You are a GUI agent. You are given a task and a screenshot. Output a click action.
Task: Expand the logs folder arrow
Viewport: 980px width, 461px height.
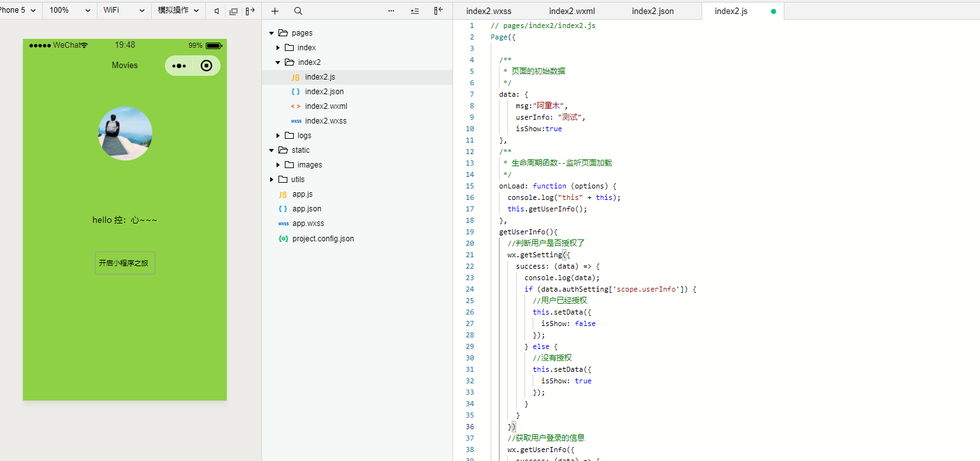[x=278, y=136]
